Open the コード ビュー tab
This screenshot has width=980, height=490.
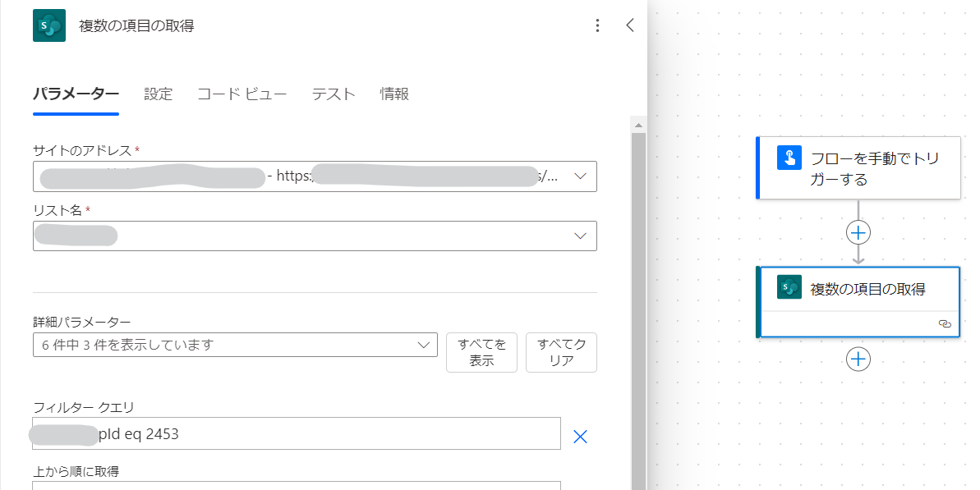click(x=242, y=94)
